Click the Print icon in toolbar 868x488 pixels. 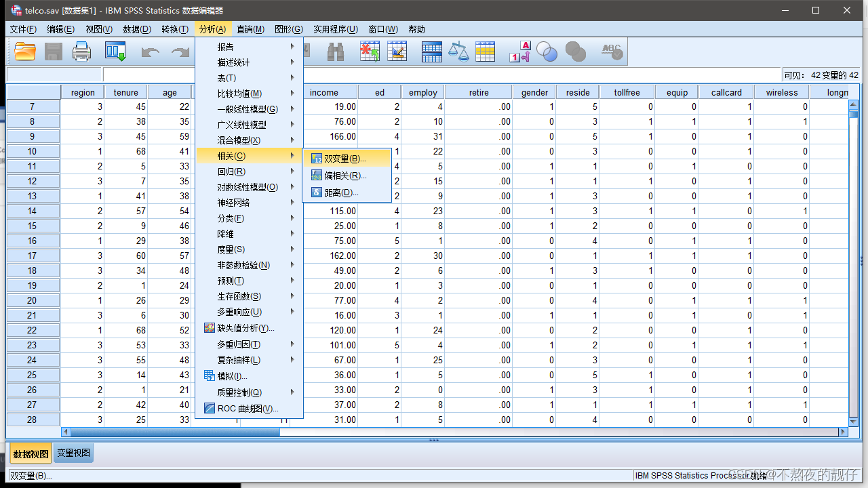tap(82, 52)
